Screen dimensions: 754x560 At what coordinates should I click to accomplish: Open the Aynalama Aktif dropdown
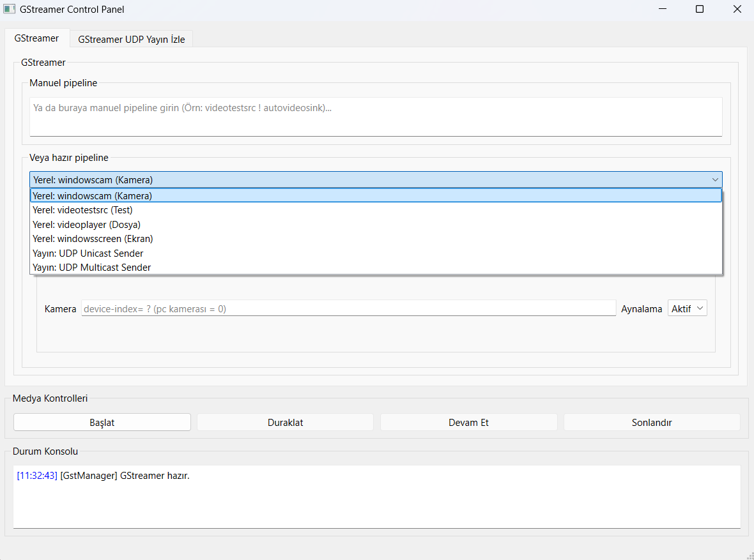click(x=688, y=308)
